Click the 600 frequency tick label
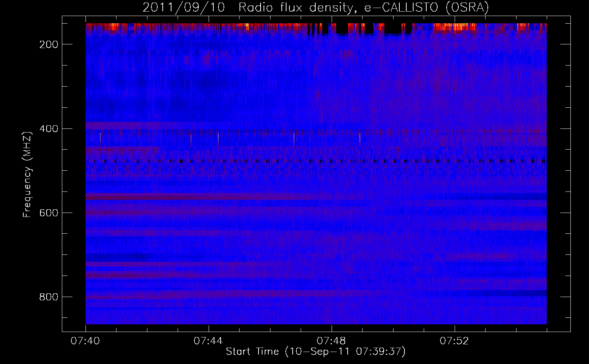Viewport: 589px width, 364px height. (48, 213)
